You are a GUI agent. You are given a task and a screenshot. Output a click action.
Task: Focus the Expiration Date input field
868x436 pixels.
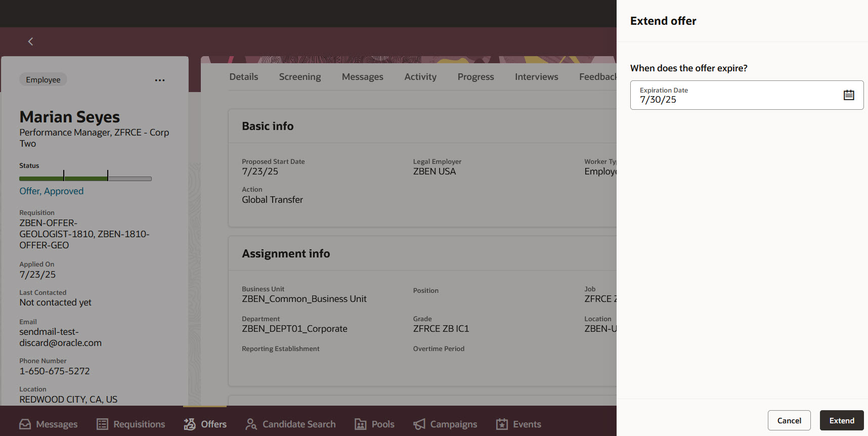(747, 95)
